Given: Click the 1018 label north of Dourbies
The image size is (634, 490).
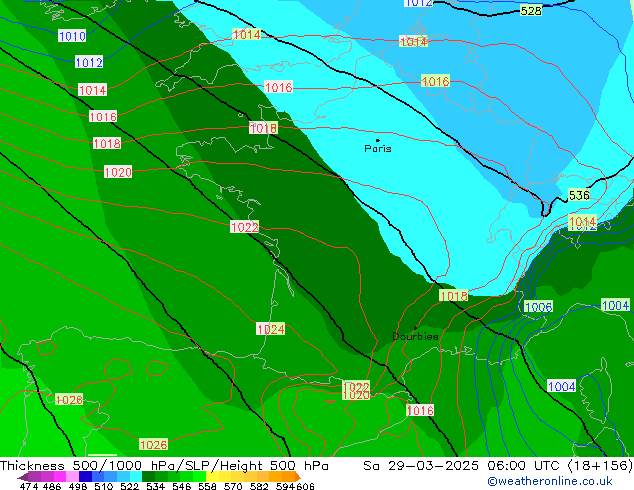Looking at the screenshot, I should (x=453, y=296).
